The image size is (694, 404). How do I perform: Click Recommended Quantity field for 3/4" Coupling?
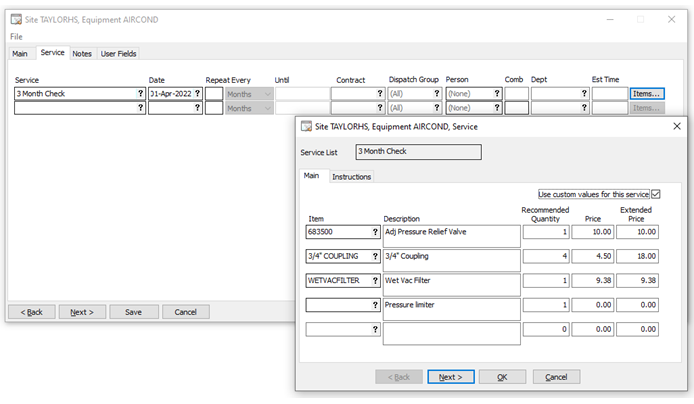tap(546, 256)
